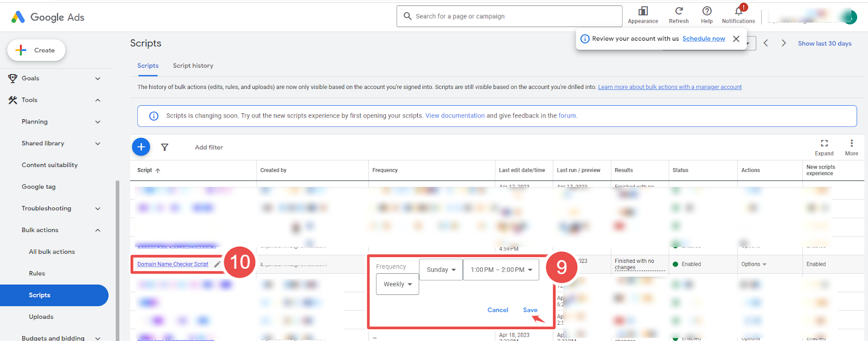This screenshot has width=868, height=341.
Task: Open the Sunday day dropdown
Action: 441,269
